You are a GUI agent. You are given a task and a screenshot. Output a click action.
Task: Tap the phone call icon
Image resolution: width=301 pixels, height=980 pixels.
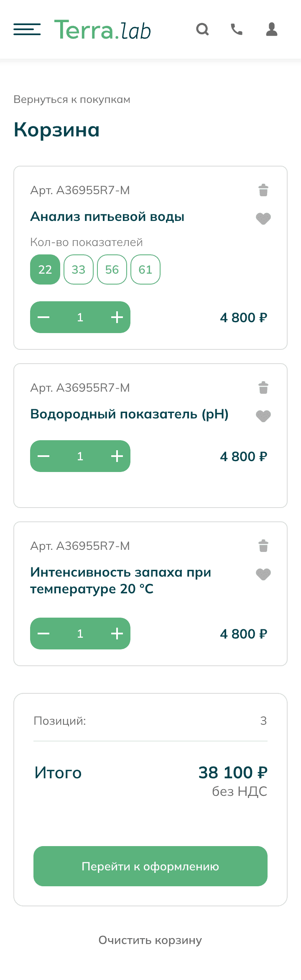point(237,29)
